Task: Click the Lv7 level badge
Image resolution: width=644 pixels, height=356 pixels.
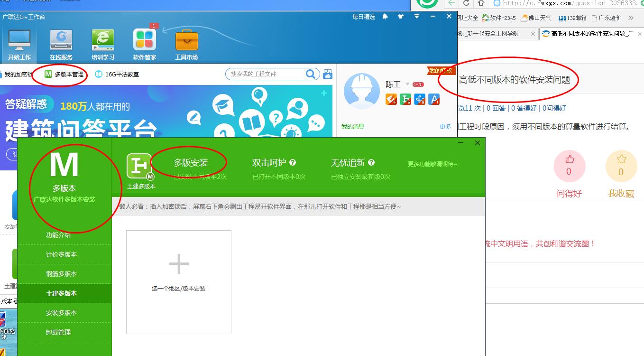Action: click(418, 84)
